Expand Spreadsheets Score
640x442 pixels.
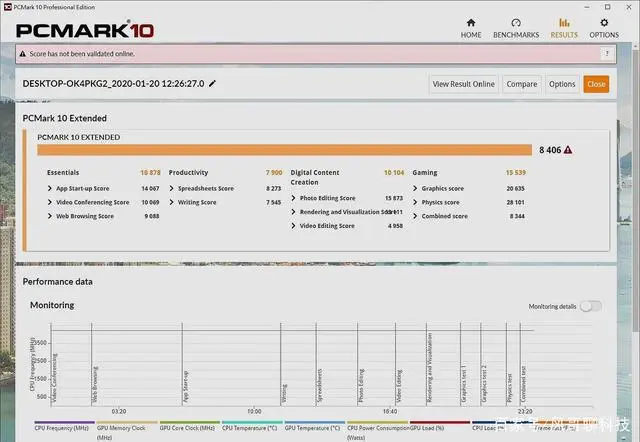tap(171, 188)
